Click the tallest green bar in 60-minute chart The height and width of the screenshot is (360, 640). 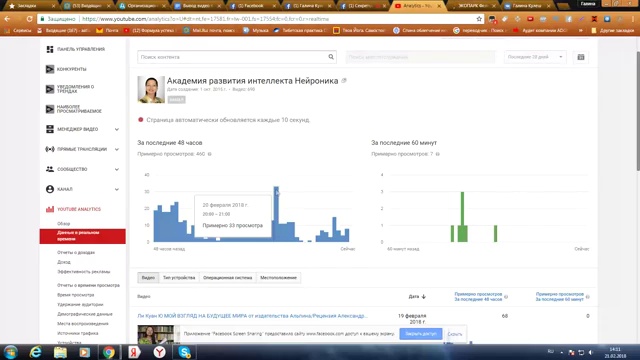pyautogui.click(x=462, y=217)
